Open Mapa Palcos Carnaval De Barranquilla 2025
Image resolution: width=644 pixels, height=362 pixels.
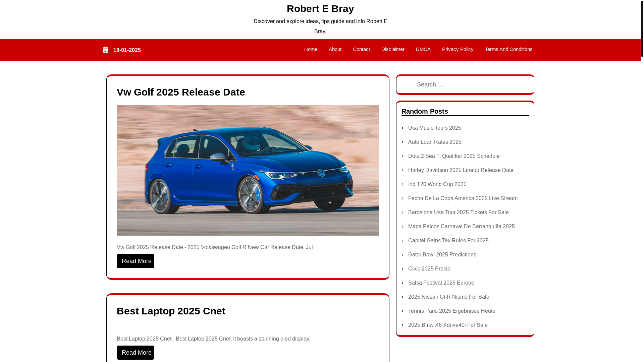point(461,227)
